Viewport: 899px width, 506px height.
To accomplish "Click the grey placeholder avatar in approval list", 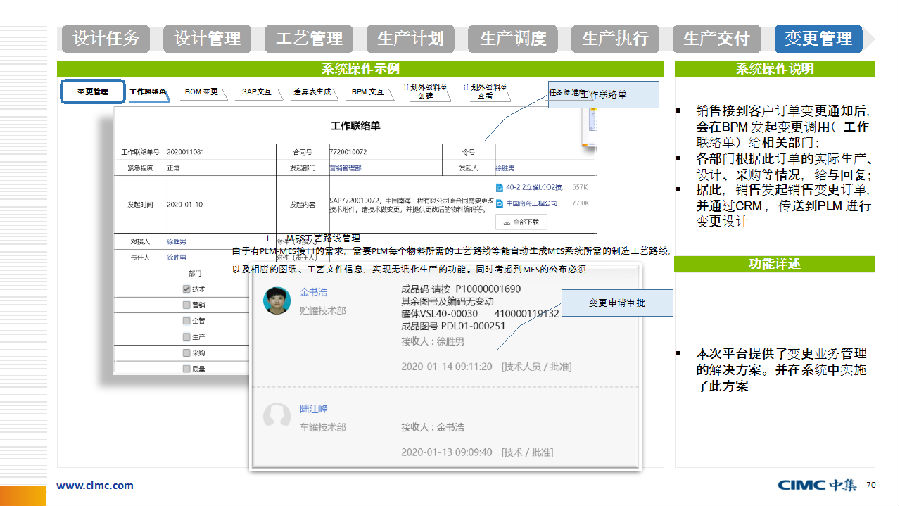I will click(277, 416).
